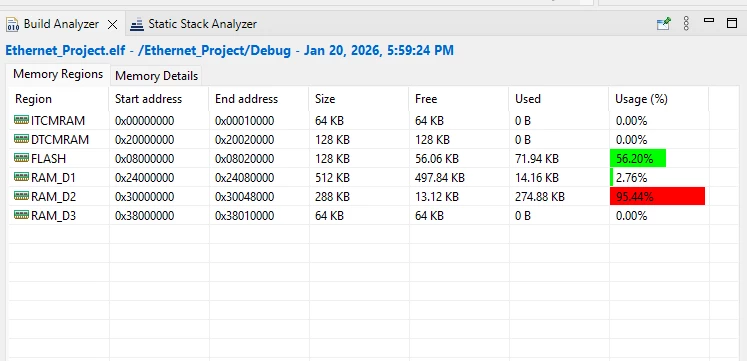The height and width of the screenshot is (361, 747).
Task: Maximize the Build Analyzer panel
Action: click(x=732, y=22)
